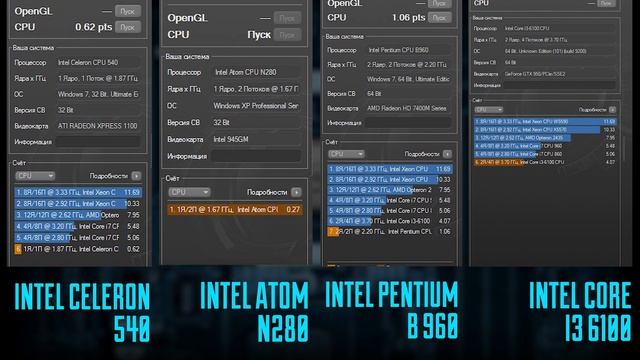Click the video card value ATI RADEON XPRESS 1100
This screenshot has height=360, width=640.
pos(98,126)
